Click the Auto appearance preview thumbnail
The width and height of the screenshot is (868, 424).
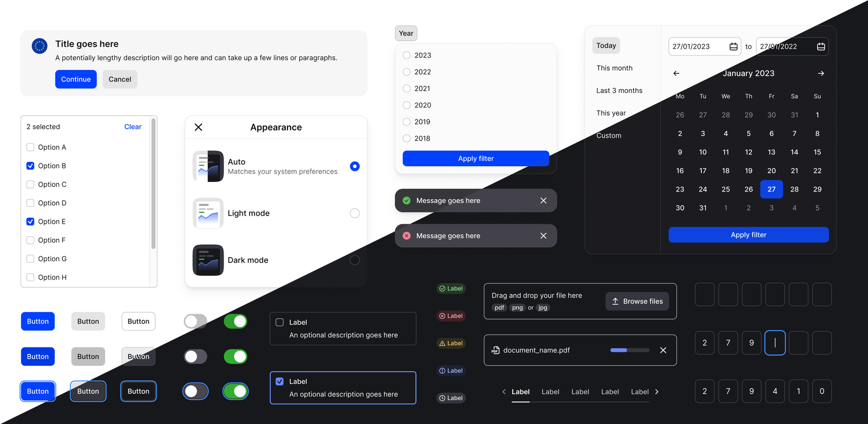pos(208,166)
